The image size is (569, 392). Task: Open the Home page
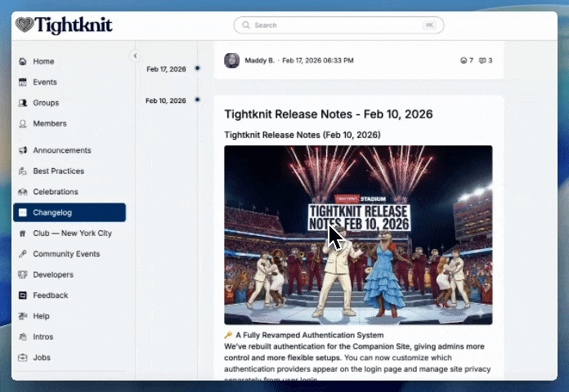coord(69,61)
